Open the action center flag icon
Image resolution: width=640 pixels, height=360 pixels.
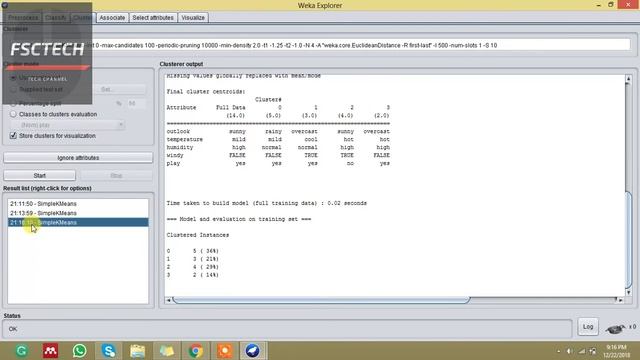(x=593, y=351)
